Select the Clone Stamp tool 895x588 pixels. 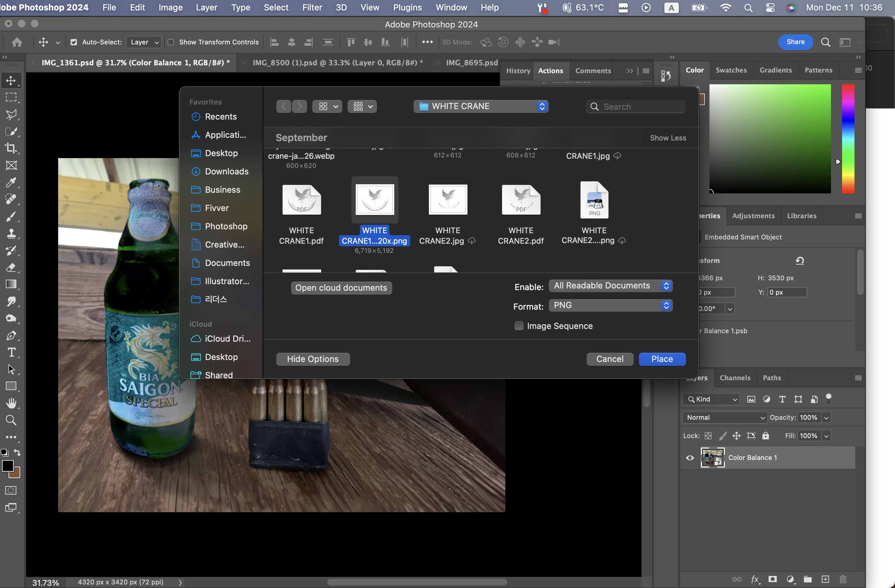(x=11, y=234)
